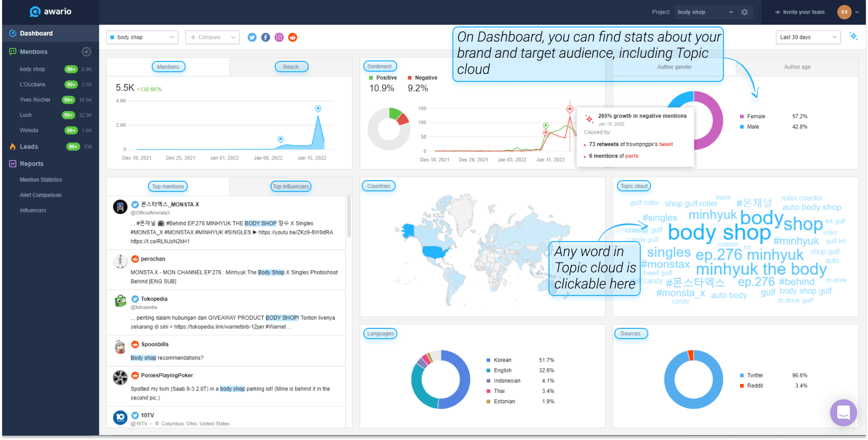Click the Korean language color swatch
The width and height of the screenshot is (868, 440).
coord(489,360)
